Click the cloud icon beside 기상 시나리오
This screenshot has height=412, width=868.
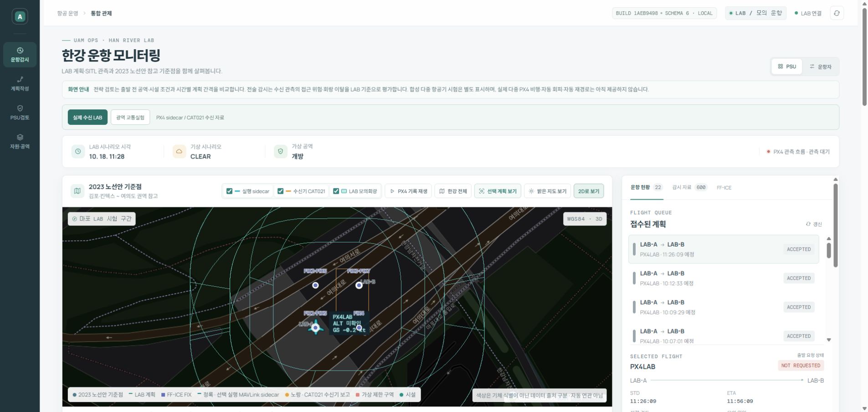[179, 151]
